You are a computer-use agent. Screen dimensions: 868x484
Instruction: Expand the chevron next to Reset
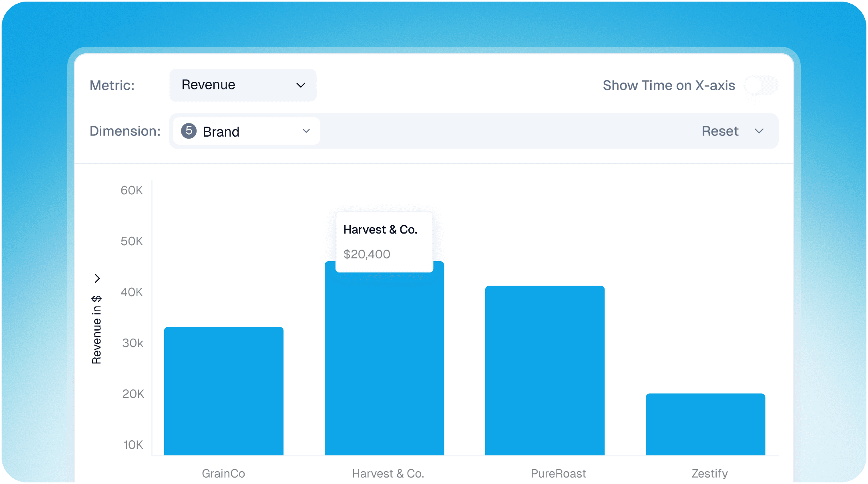(x=759, y=131)
